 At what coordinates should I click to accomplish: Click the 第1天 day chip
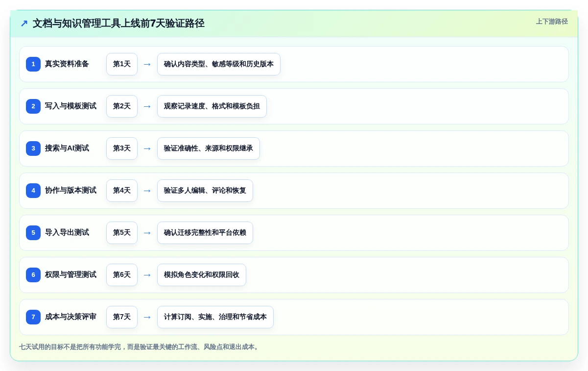[x=122, y=64]
